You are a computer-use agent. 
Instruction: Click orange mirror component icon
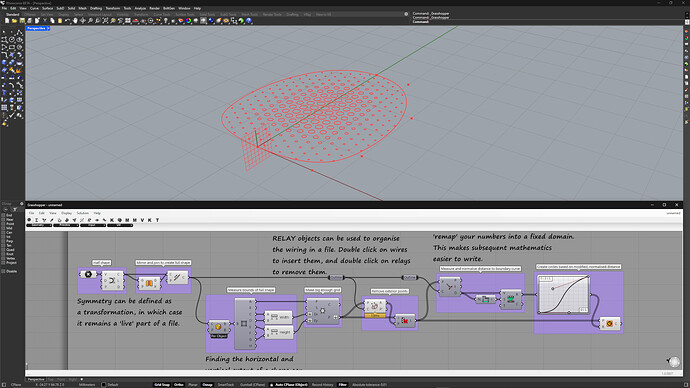click(149, 283)
